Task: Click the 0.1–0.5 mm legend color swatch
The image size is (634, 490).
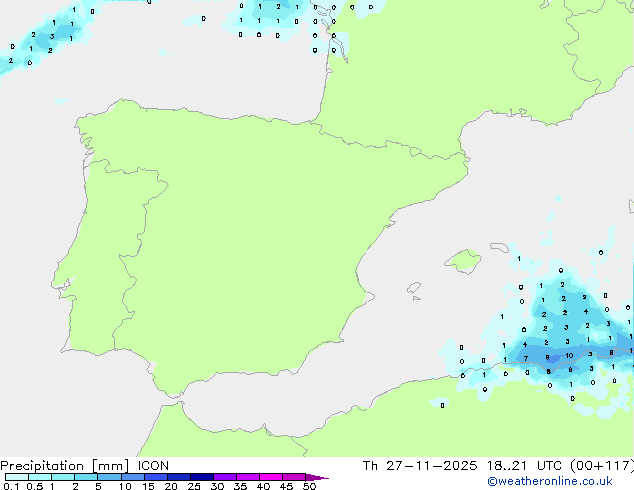Action: [17, 477]
